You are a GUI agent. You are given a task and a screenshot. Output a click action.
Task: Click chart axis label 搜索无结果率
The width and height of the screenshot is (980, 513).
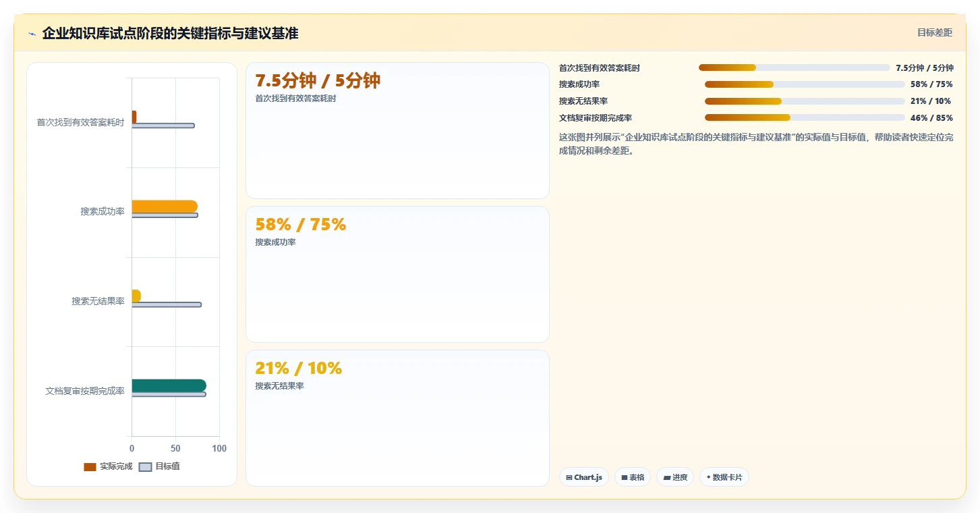[x=98, y=301]
